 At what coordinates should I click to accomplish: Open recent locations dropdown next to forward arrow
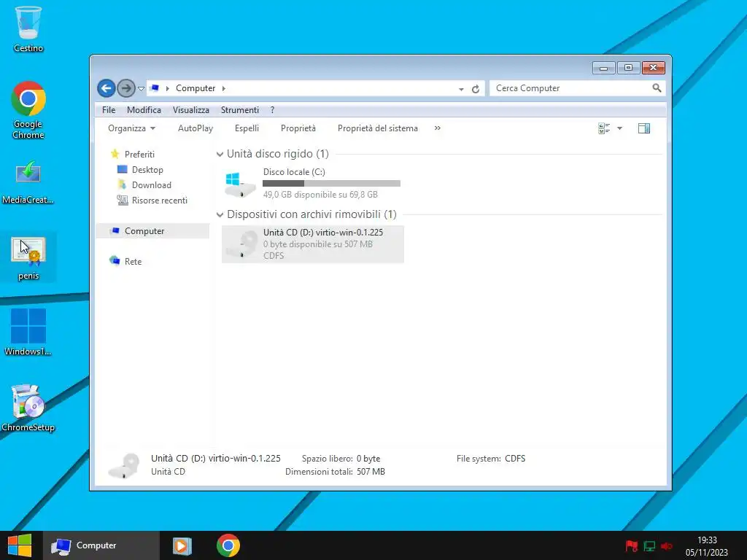[141, 88]
